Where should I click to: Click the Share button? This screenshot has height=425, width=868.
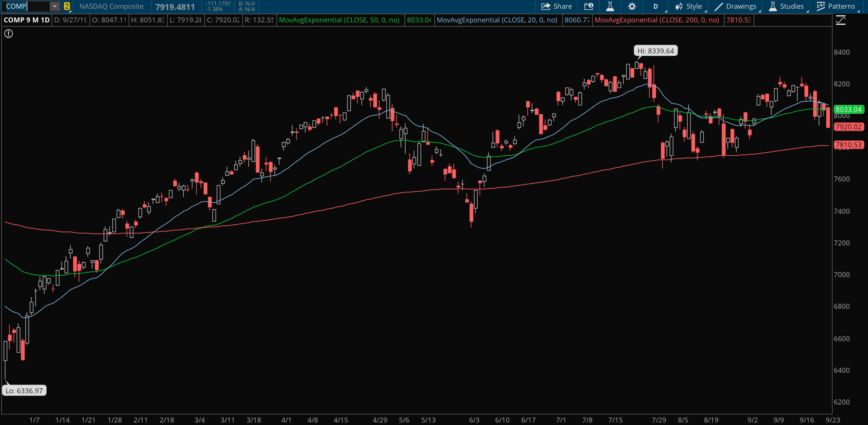[x=556, y=6]
